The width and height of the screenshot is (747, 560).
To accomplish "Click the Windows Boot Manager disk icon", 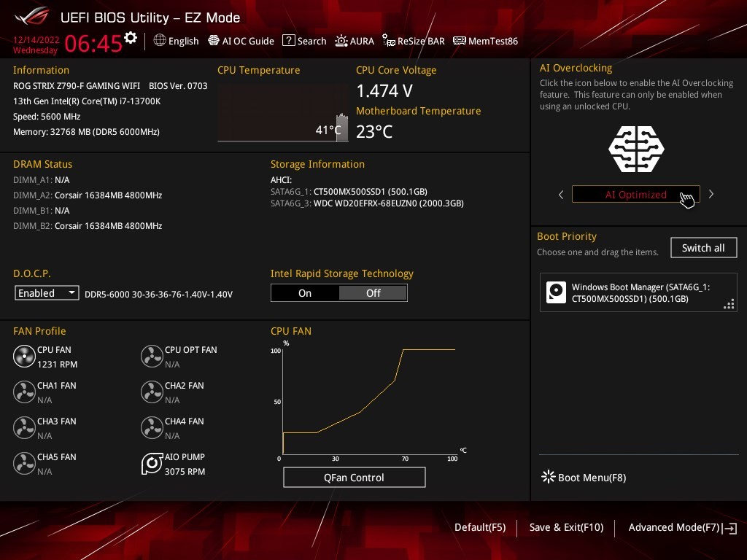I will coord(556,292).
